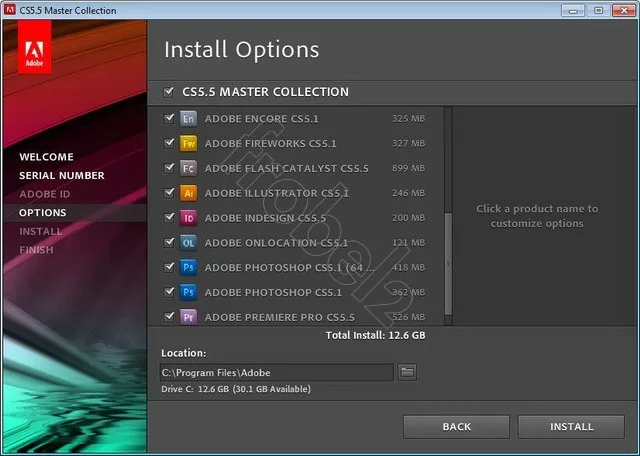
Task: Click the Premiere Pro Pr icon
Action: 188,317
